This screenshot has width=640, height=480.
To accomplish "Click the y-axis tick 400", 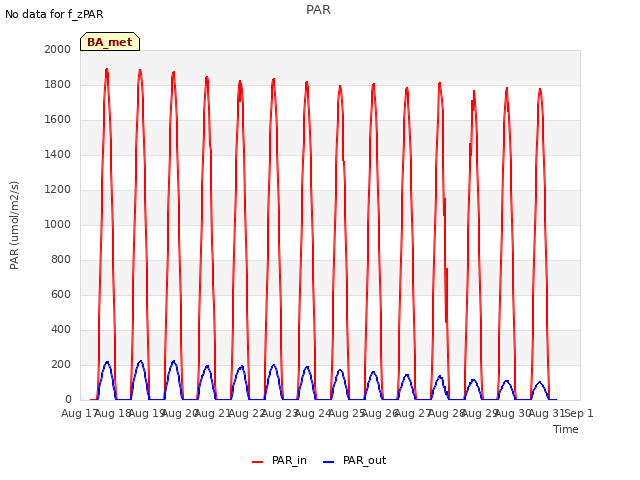I will click(x=61, y=329).
